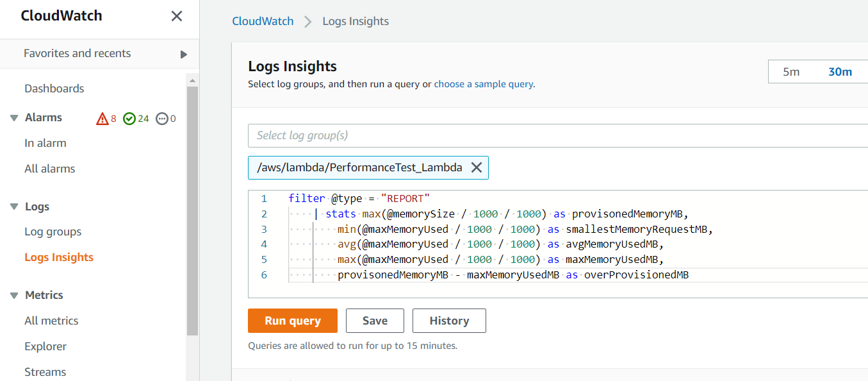Select Logs Insights in sidebar
Viewport: 868px width, 381px height.
tap(59, 257)
